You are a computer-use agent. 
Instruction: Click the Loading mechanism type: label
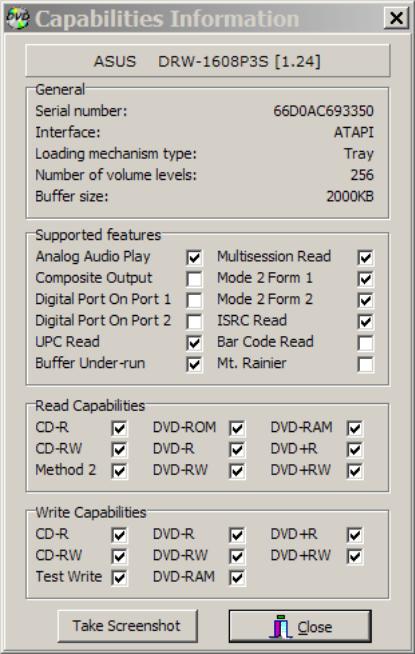coord(116,154)
